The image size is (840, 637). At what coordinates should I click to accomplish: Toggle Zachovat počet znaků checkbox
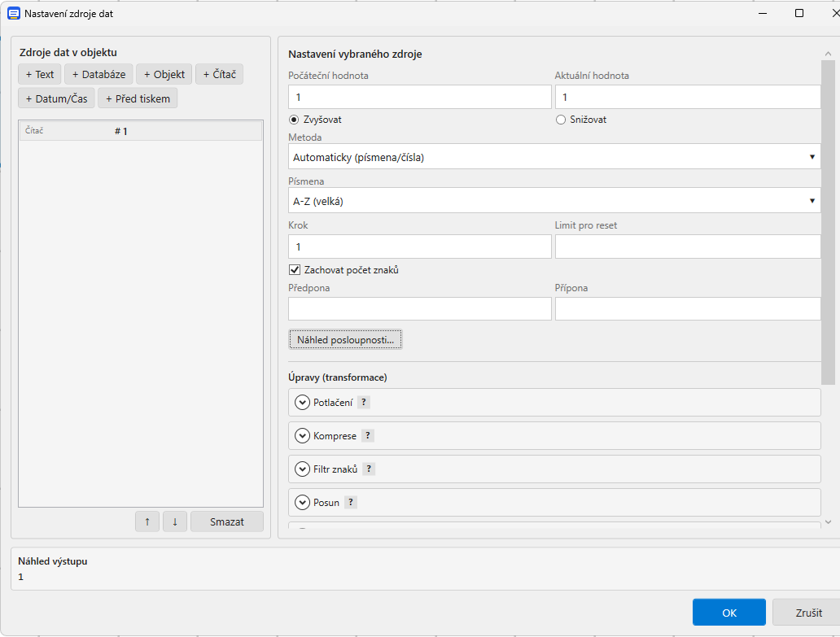pyautogui.click(x=295, y=270)
